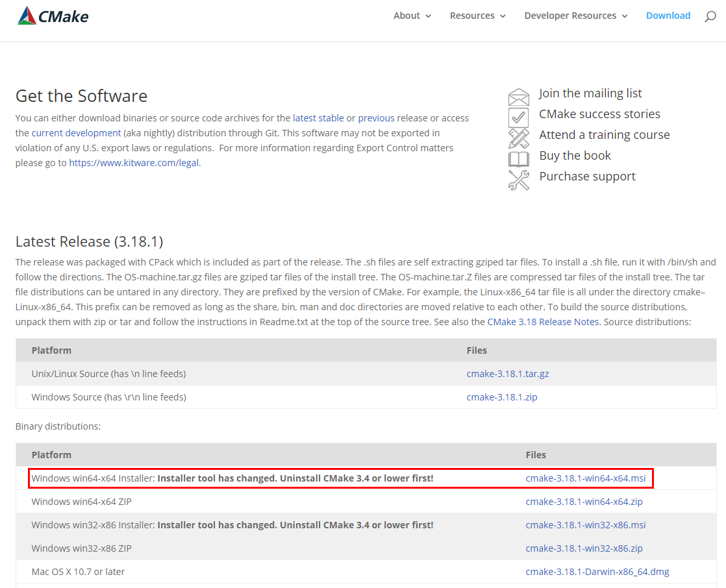Click 'CMake success stories'
Viewport: 726px width, 588px height.
[x=599, y=114]
